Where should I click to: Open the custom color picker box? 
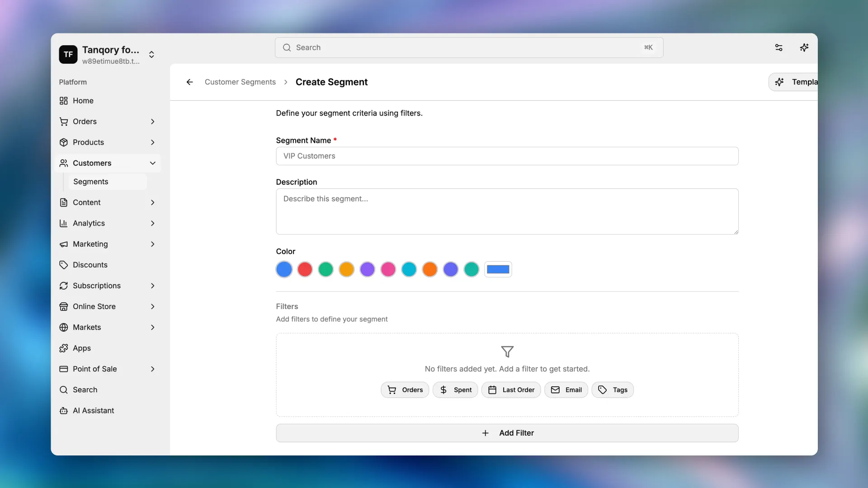498,269
